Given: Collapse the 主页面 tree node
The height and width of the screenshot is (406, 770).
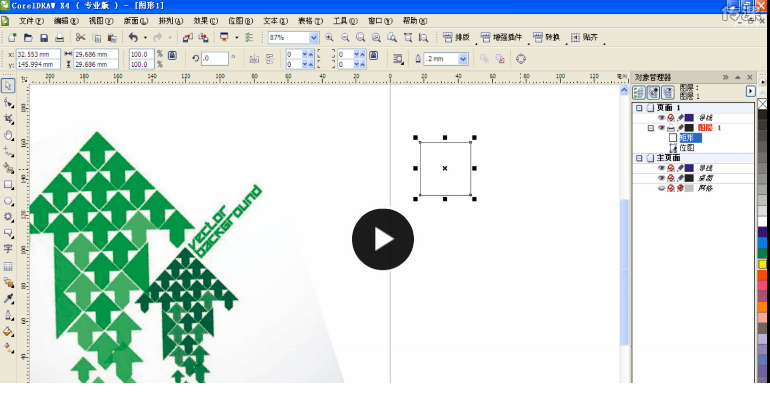Looking at the screenshot, I should click(639, 158).
